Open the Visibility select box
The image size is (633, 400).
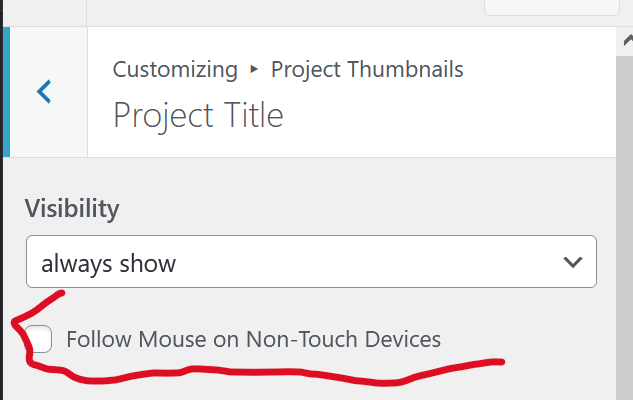[311, 263]
